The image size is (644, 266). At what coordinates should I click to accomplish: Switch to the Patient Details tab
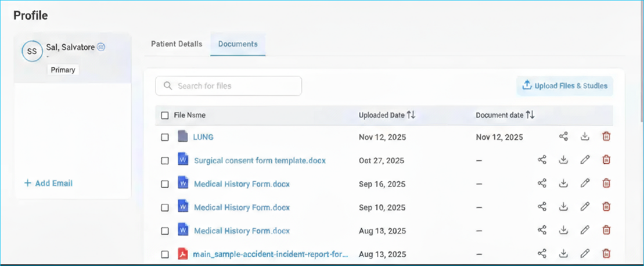177,44
